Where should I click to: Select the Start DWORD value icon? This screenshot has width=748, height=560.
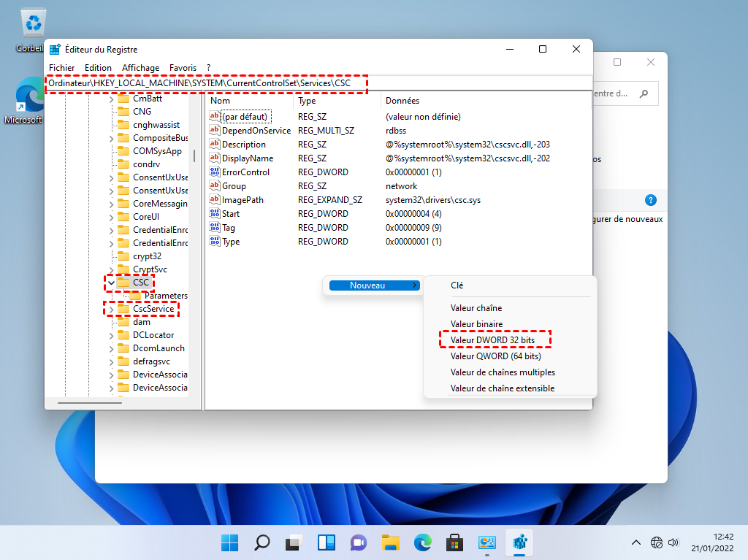215,213
